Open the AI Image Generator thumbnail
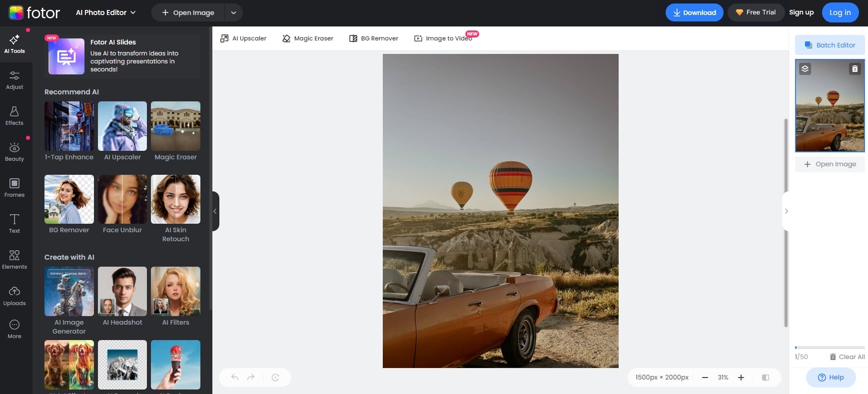This screenshot has height=394, width=868. click(x=69, y=291)
